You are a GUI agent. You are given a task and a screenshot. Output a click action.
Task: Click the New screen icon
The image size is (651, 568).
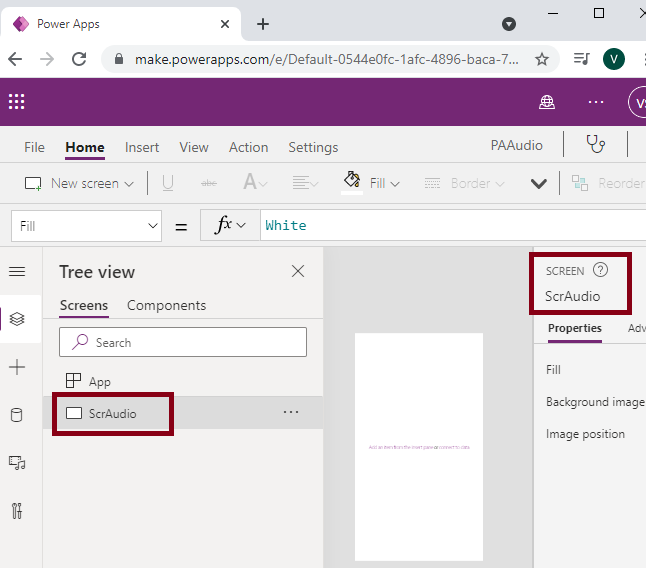tap(33, 184)
